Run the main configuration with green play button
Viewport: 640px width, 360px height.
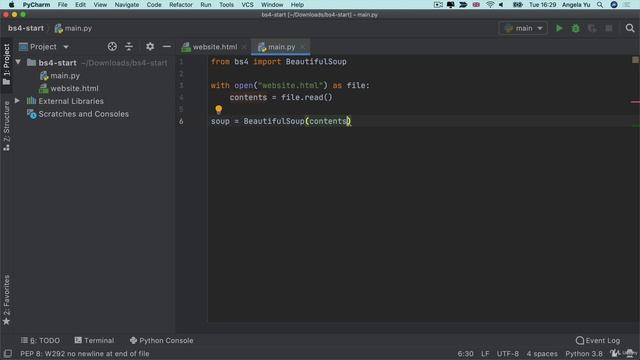(559, 28)
